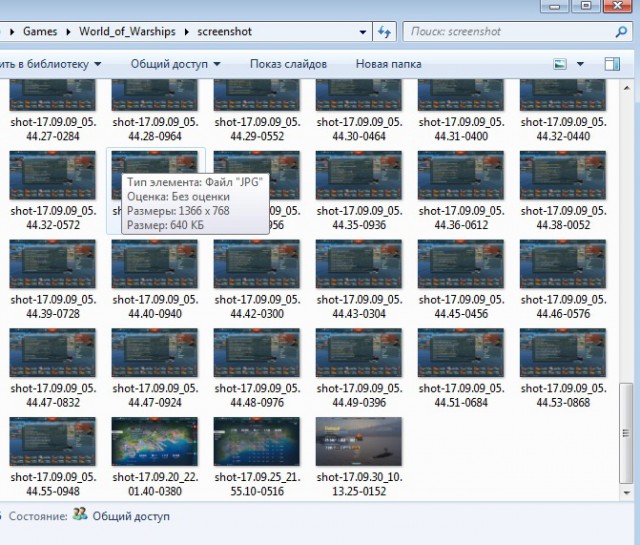Select thumbnail shot-17.09.09_05.44.53-0868
Image resolution: width=640 pixels, height=545 pixels.
[563, 352]
